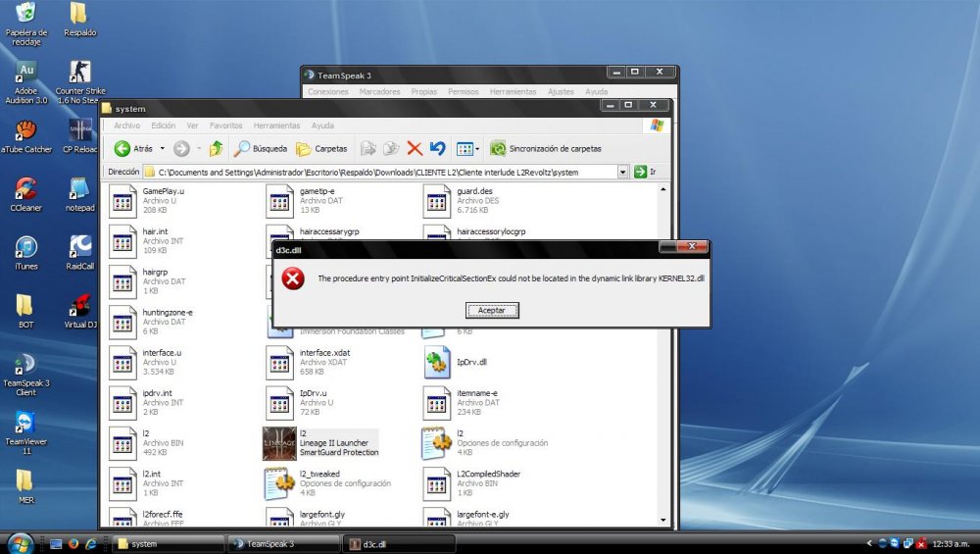Click the Aceptar button in error dialog
This screenshot has width=980, height=554.
click(491, 310)
